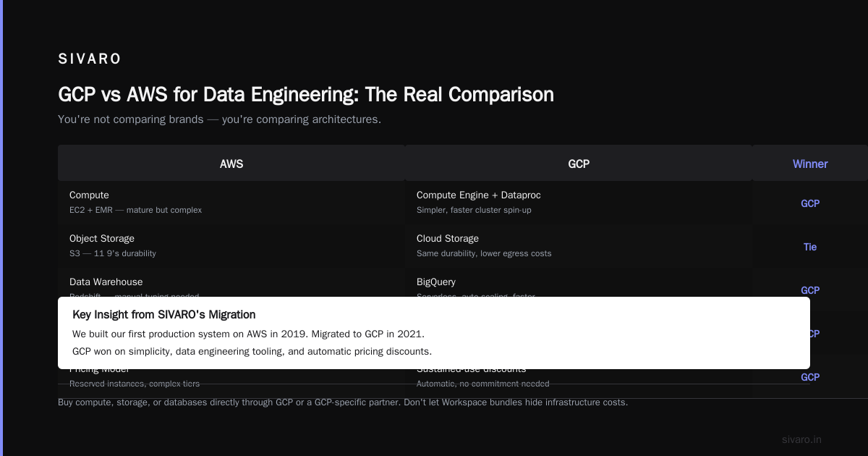This screenshot has height=456, width=868.
Task: Select the AWS column header
Action: click(x=231, y=164)
